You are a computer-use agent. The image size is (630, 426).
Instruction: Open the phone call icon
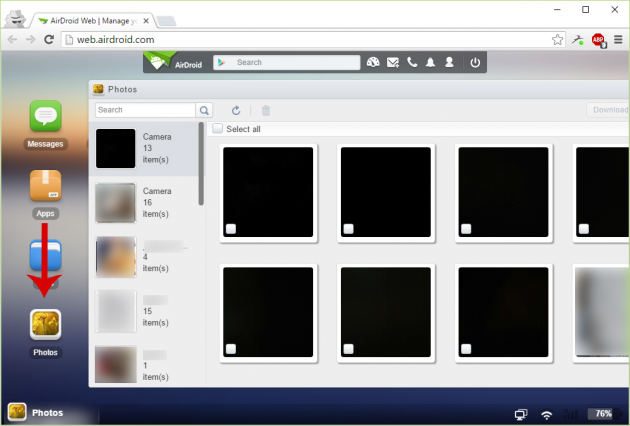pos(412,62)
